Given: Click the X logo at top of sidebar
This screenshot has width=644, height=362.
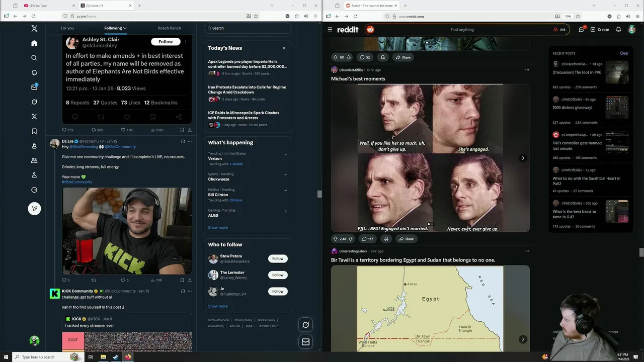Looking at the screenshot, I should (34, 29).
